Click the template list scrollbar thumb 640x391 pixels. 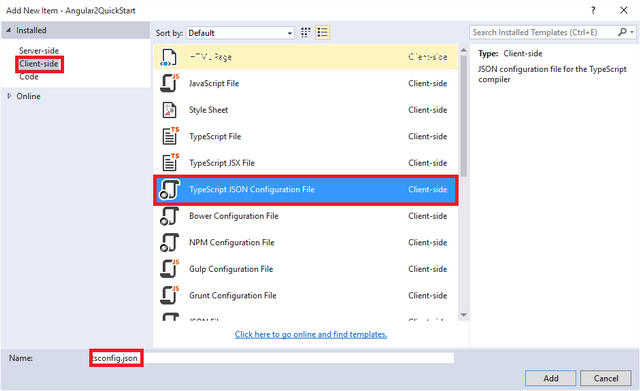point(464,116)
